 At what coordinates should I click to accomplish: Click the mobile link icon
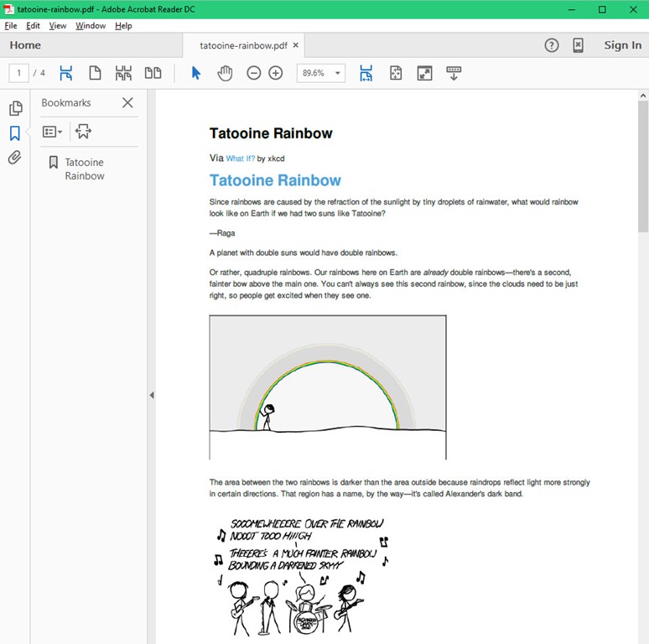(579, 45)
